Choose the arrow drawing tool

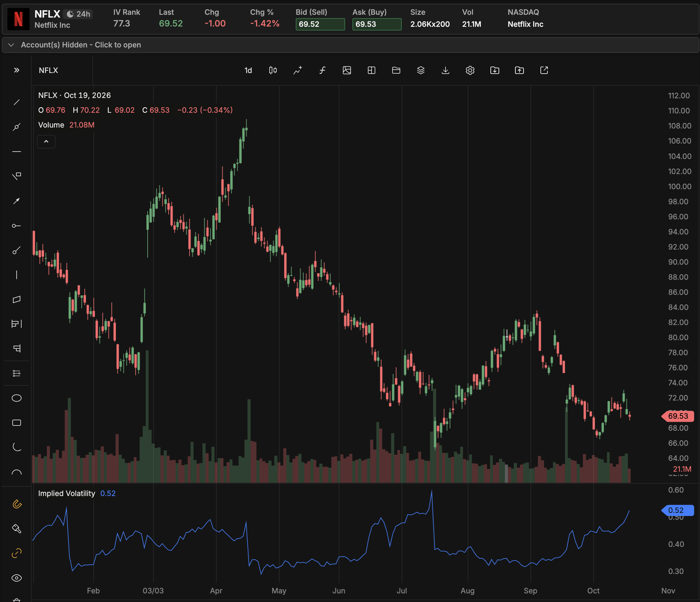tap(17, 201)
